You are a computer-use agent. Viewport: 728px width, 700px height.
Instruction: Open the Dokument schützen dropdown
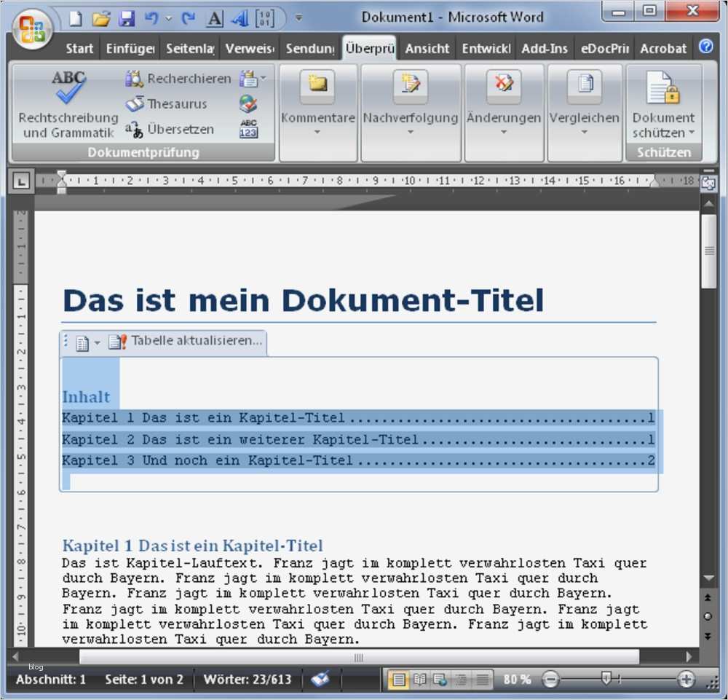click(663, 106)
